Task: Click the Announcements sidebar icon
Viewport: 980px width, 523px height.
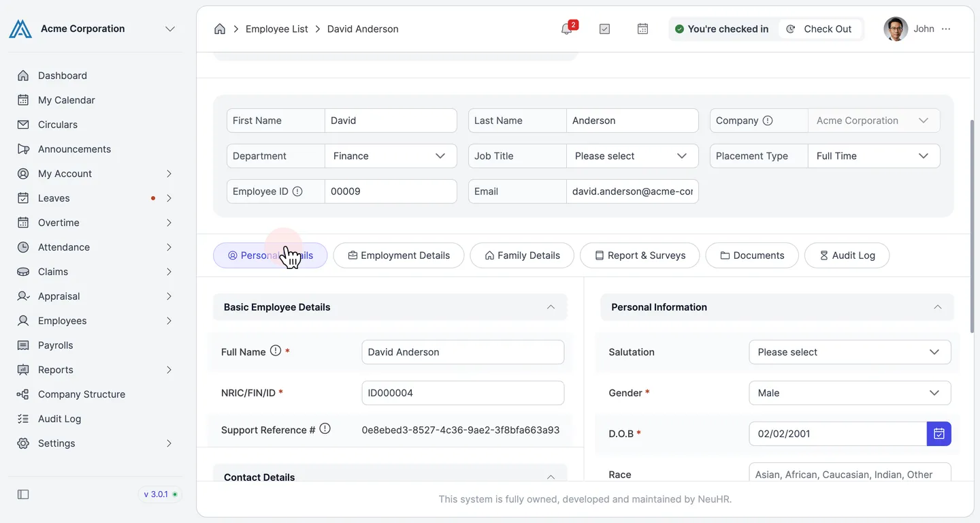Action: (x=23, y=149)
